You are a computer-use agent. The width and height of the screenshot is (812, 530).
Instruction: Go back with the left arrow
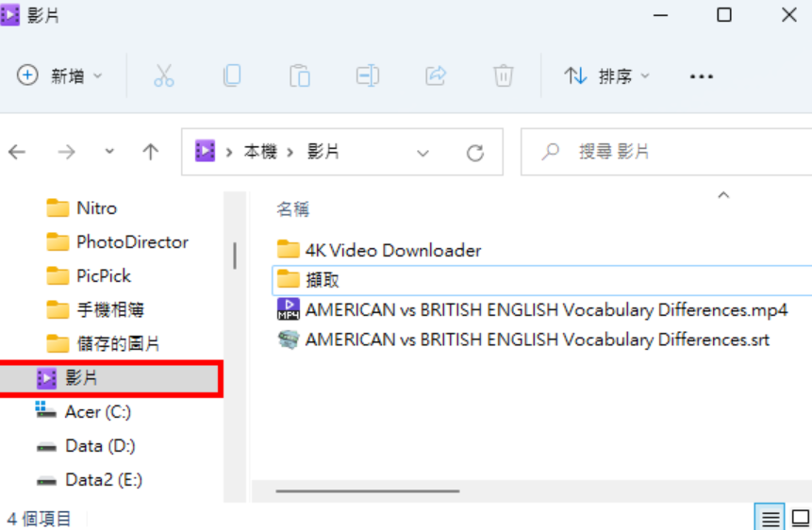[x=17, y=152]
